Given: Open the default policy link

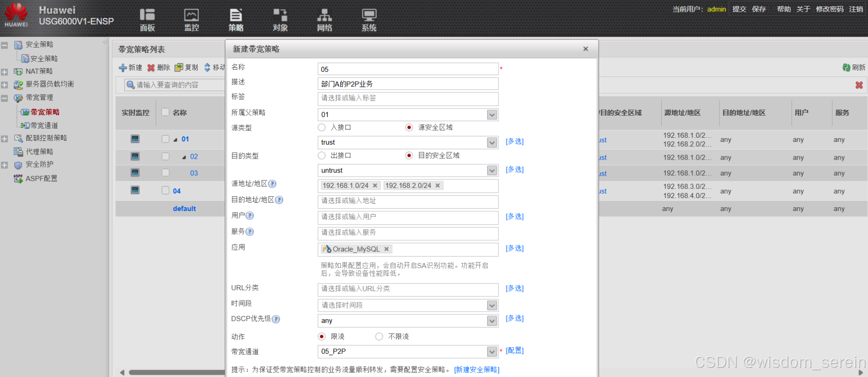Looking at the screenshot, I should click(184, 209).
